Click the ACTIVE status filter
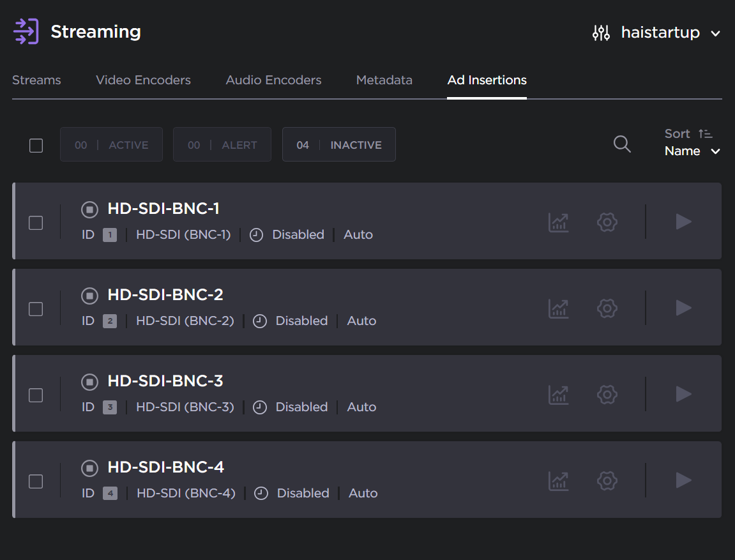735x560 pixels. 111,144
